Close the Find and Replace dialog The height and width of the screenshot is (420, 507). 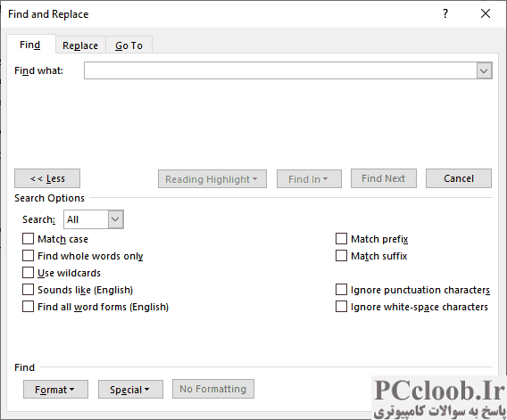click(486, 13)
